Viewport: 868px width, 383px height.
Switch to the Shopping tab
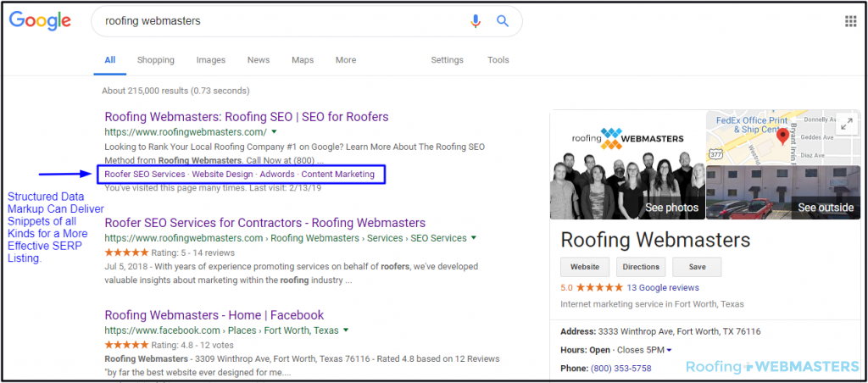tap(156, 60)
